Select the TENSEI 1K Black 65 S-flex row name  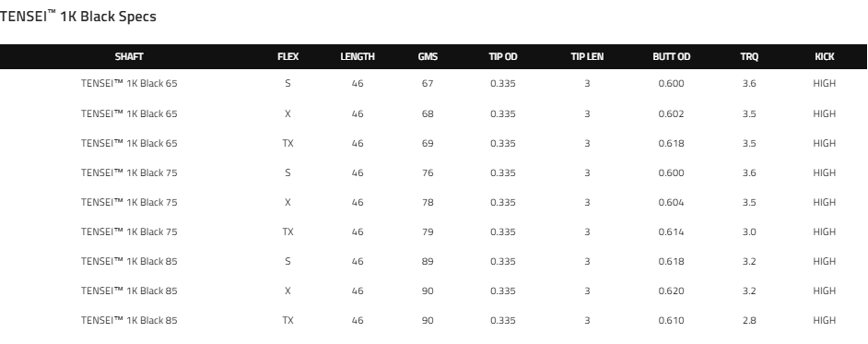129,84
